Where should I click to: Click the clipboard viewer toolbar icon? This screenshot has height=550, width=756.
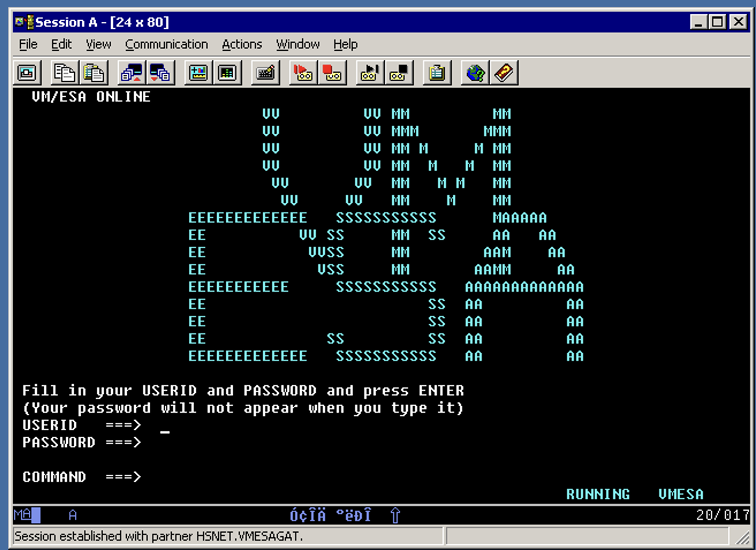pos(437,73)
